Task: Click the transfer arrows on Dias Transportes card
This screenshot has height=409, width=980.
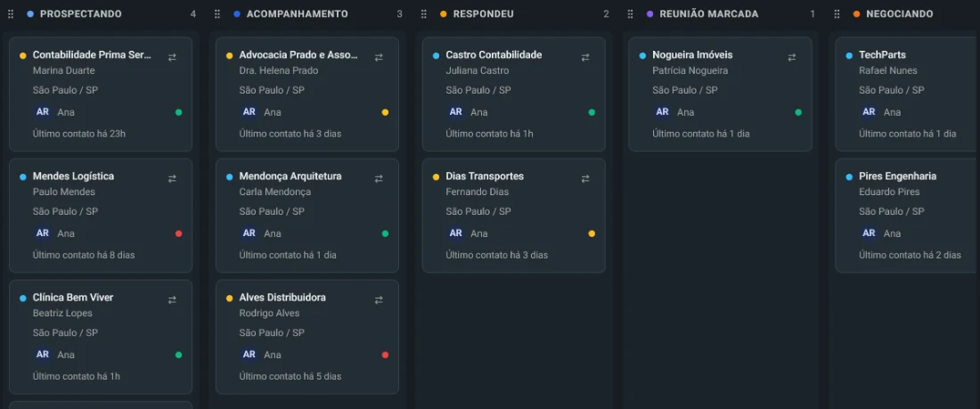Action: pyautogui.click(x=585, y=178)
